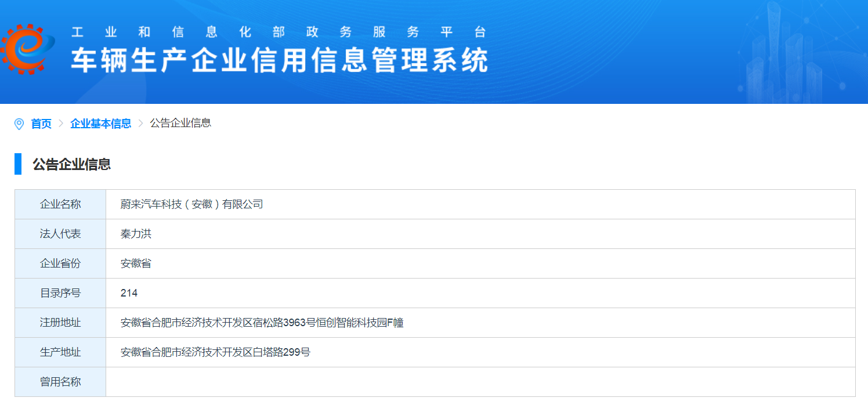This screenshot has width=868, height=401.
Task: Select the 企业名称 label cell
Action: (60, 204)
